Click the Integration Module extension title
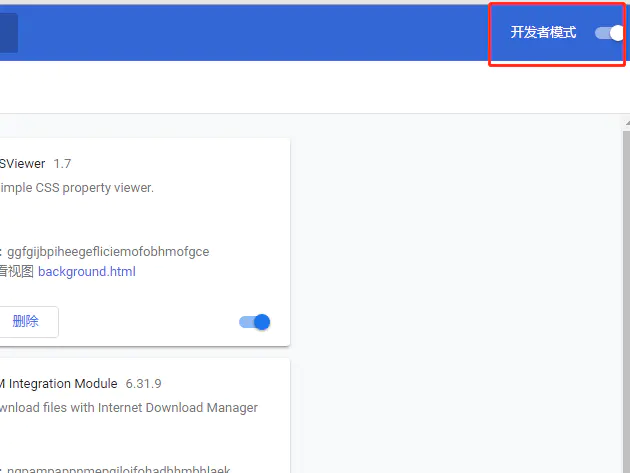 pyautogui.click(x=59, y=383)
